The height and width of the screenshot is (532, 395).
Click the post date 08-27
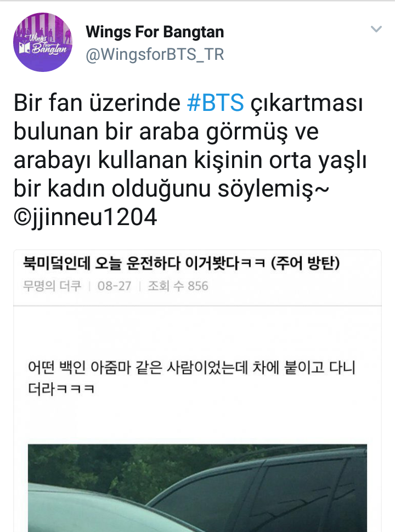114,286
